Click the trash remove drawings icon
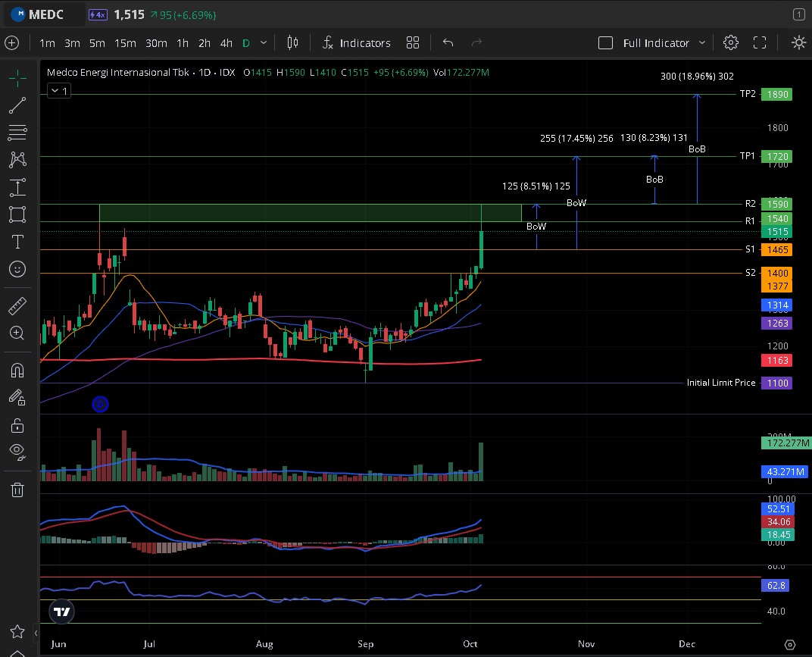 pyautogui.click(x=17, y=490)
